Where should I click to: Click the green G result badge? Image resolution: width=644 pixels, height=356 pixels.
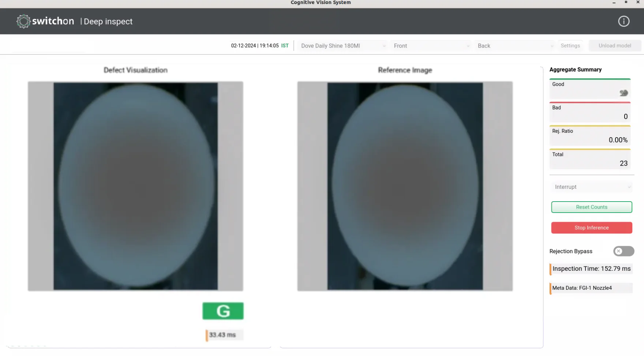(223, 311)
